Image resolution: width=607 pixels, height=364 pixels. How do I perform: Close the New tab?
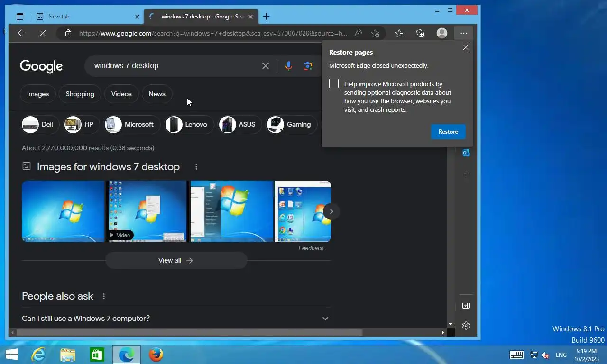137,17
